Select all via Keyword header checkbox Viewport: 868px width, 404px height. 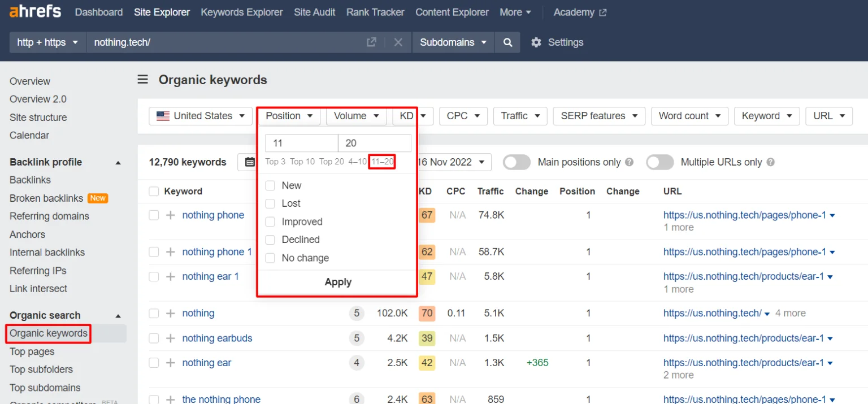[x=154, y=192]
